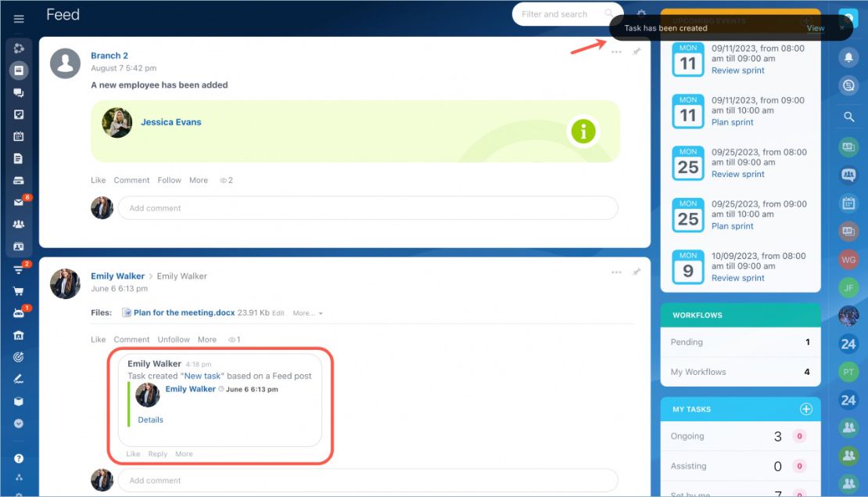
Task: Open the hamburger main menu
Action: pos(19,19)
